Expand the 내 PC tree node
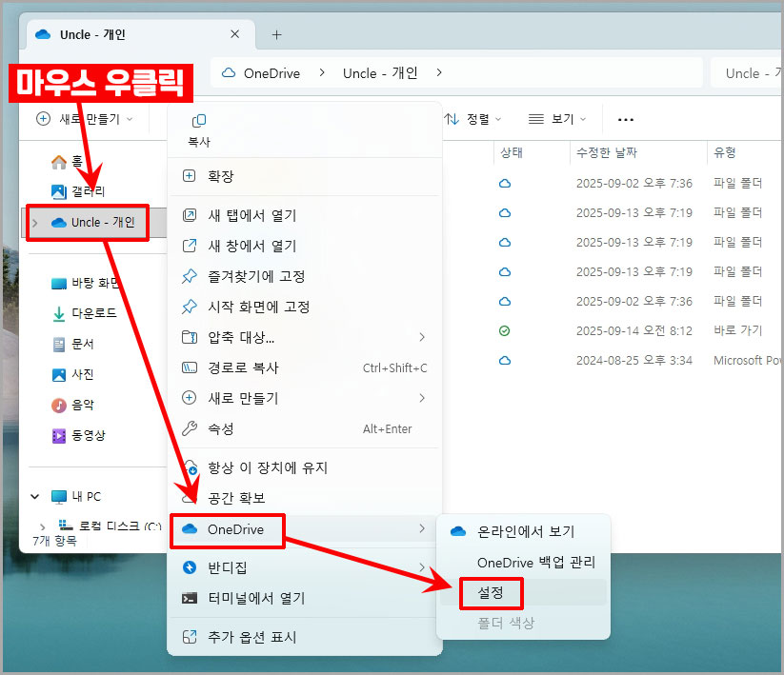Screen dimensions: 784x675 tap(34, 496)
